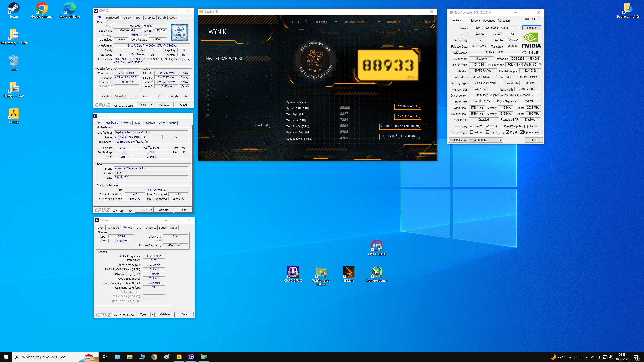Open TEST tab in Catzilla
Screen dimensions: 644x362
[295, 22]
